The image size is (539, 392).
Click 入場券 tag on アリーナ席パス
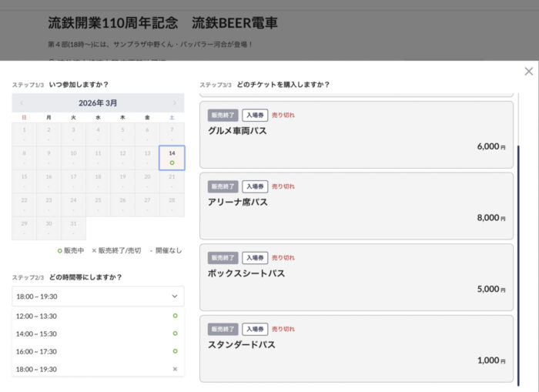pos(255,186)
